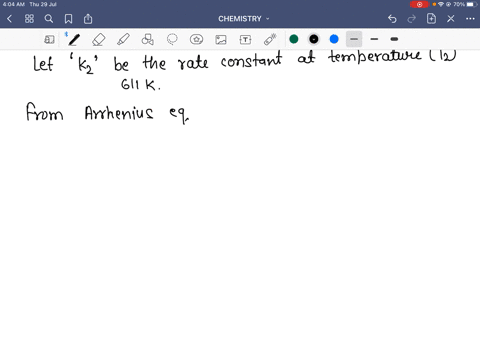This screenshot has height=360, width=480.
Task: Tap the Wi-Fi status icon
Action: coord(441,4)
